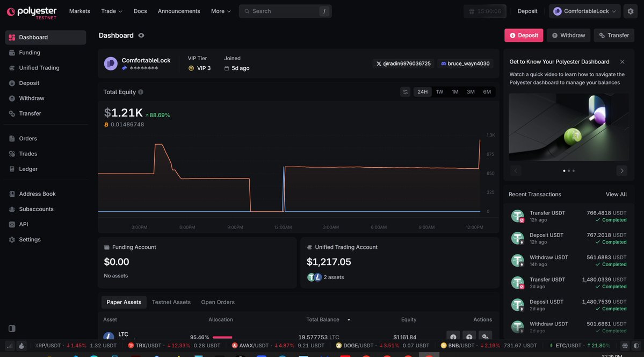Click the globe icon in ticker bar
The width and height of the screenshot is (644, 357).
625,346
